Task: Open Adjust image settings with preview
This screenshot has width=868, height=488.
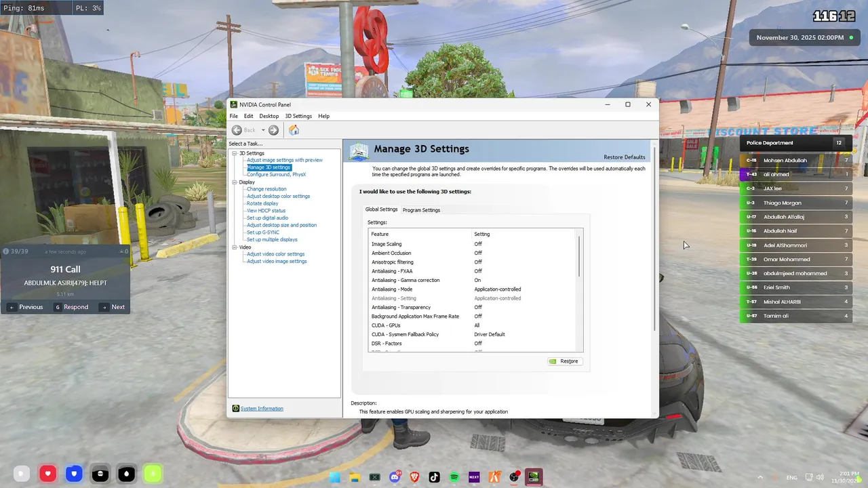Action: point(285,160)
